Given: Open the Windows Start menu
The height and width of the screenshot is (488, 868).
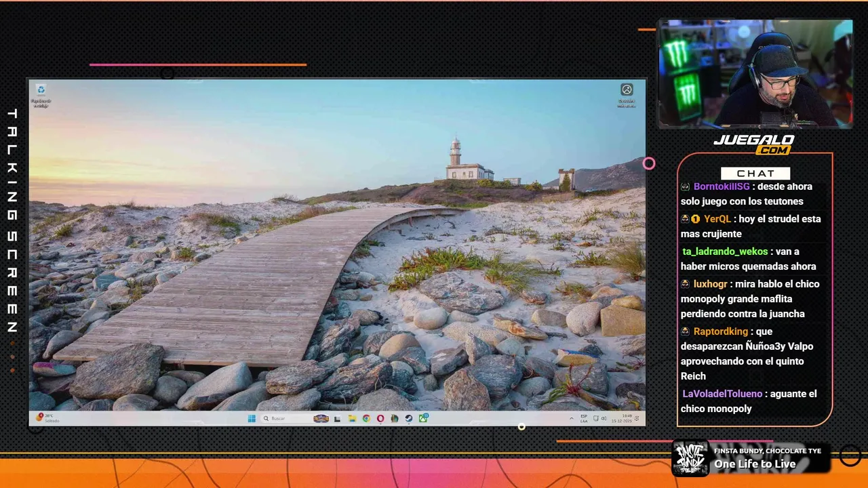Looking at the screenshot, I should tap(252, 418).
